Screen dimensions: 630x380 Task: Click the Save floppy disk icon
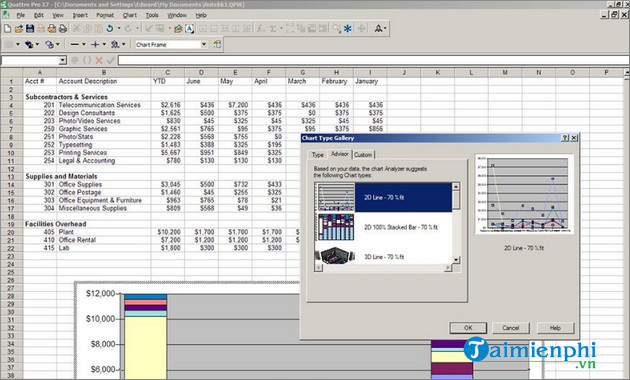(30, 29)
